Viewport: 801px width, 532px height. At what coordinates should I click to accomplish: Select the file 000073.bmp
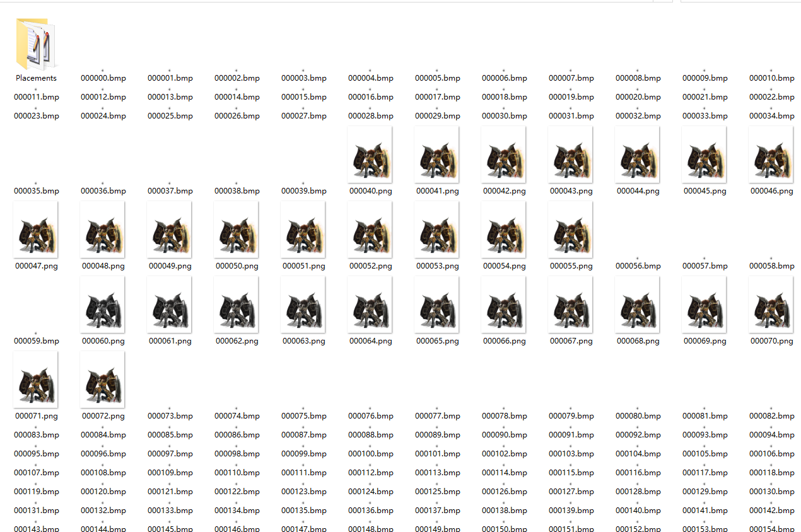[237, 415]
